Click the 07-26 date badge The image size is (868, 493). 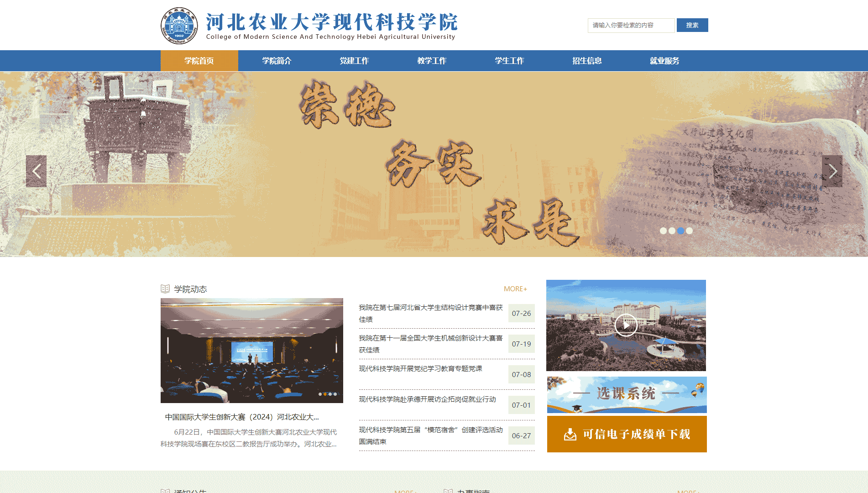click(521, 313)
